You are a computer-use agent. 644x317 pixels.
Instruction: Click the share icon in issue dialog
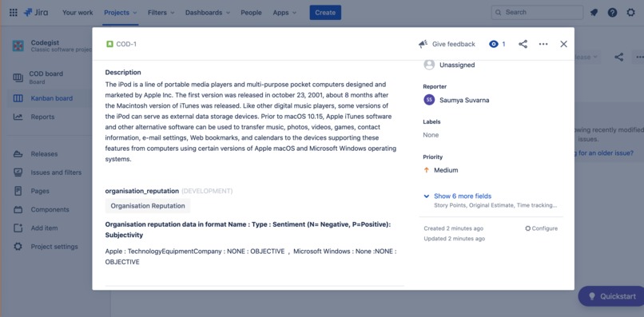coord(523,44)
